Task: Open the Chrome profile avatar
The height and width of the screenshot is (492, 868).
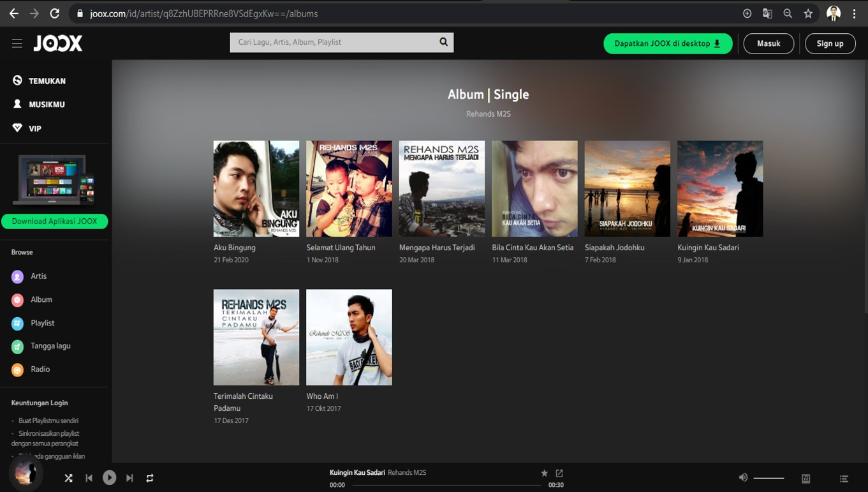Action: (834, 13)
